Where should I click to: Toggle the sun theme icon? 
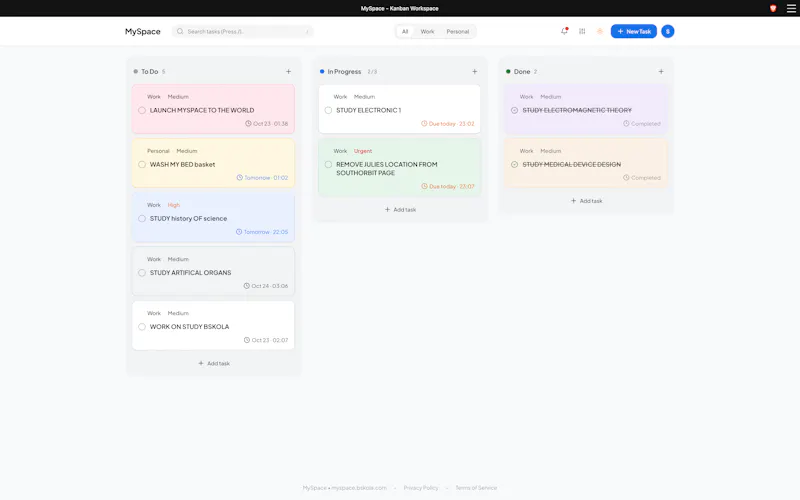pyautogui.click(x=599, y=31)
